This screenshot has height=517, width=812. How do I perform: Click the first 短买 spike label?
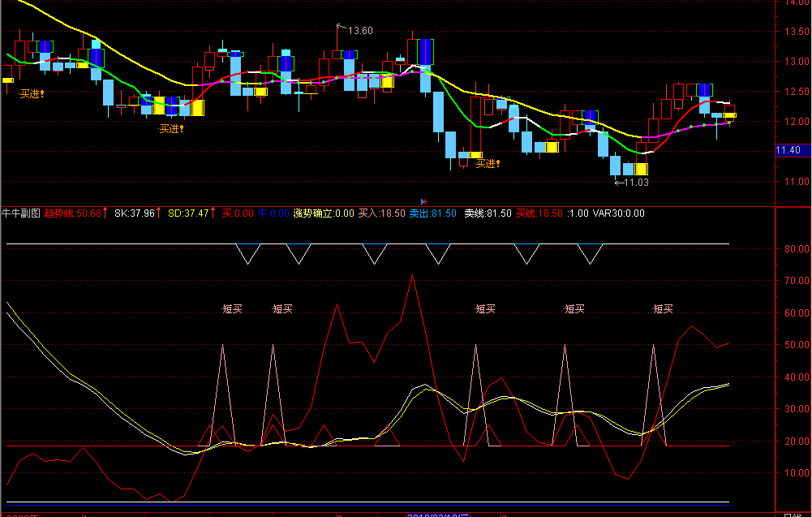[232, 308]
